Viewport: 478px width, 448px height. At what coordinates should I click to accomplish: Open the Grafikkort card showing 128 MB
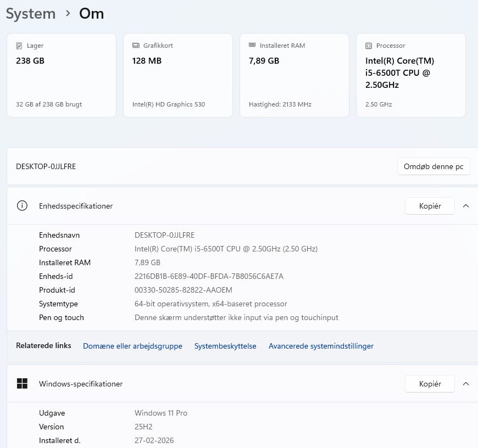[178, 75]
